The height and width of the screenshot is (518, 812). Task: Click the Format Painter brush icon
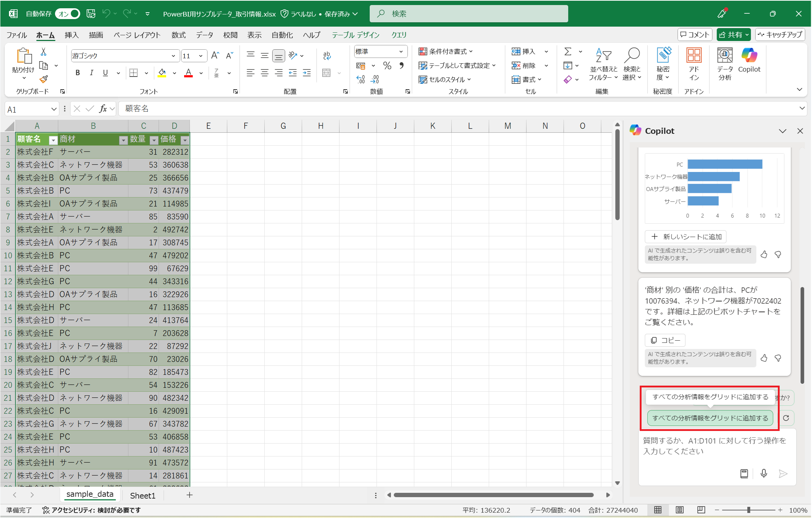click(44, 79)
